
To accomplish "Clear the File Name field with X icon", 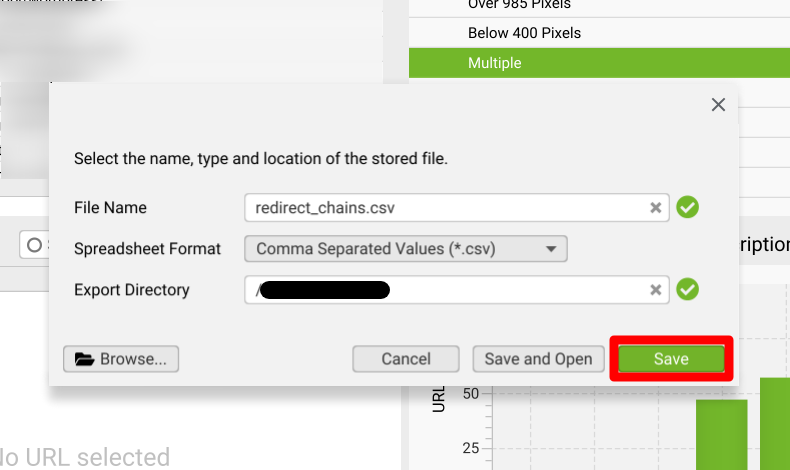I will tap(656, 208).
